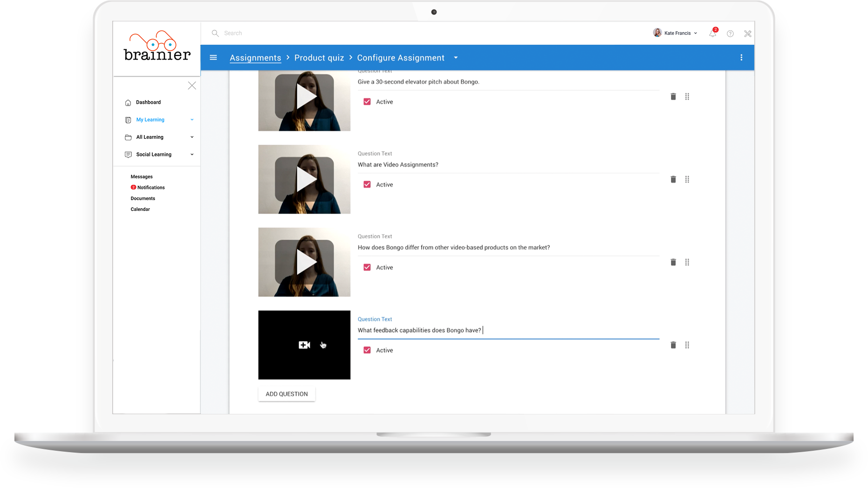Edit the What are Video Assignments text

[x=508, y=165]
